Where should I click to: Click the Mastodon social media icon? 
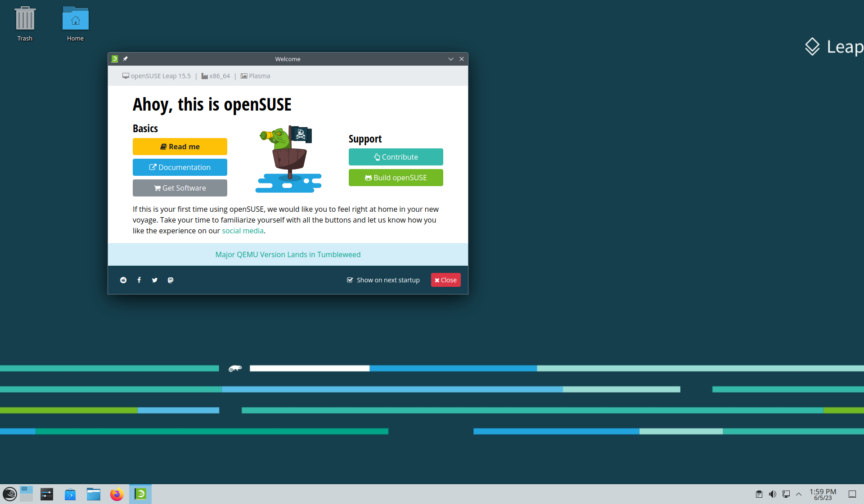coord(170,280)
